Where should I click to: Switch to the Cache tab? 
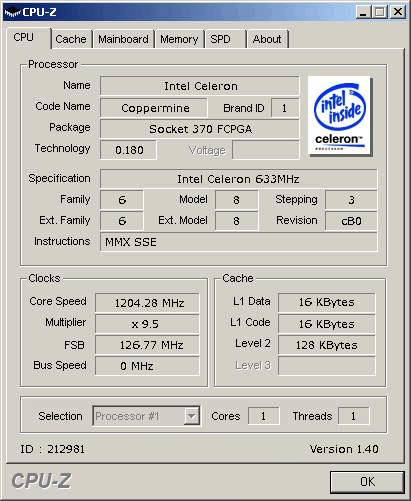(x=71, y=39)
